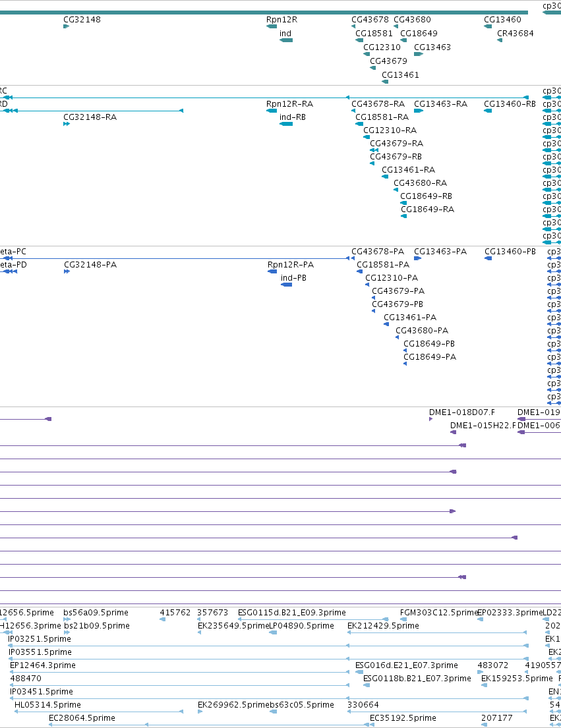This screenshot has height=728, width=561.
Task: Open transcript Rpn12R-RA
Action: 290,104
